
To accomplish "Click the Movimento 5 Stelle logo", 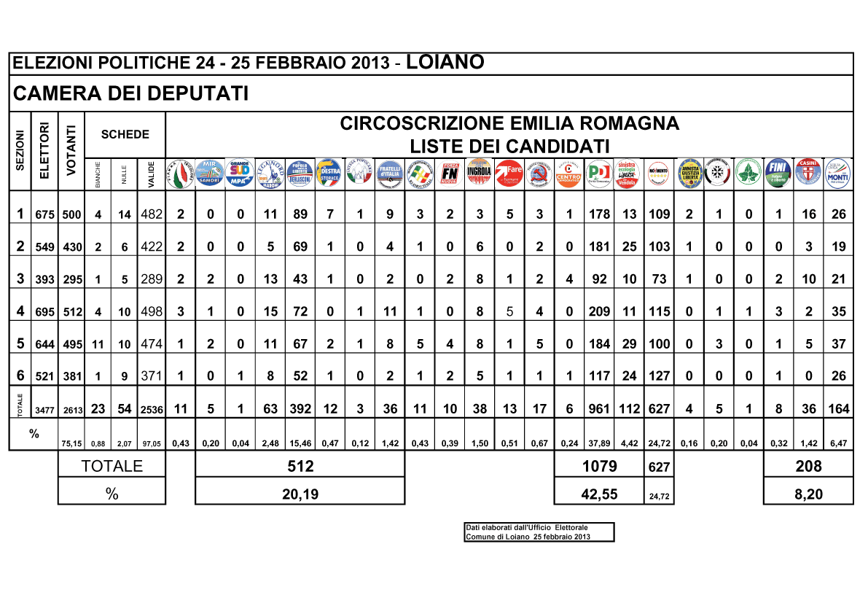I will tap(659, 174).
